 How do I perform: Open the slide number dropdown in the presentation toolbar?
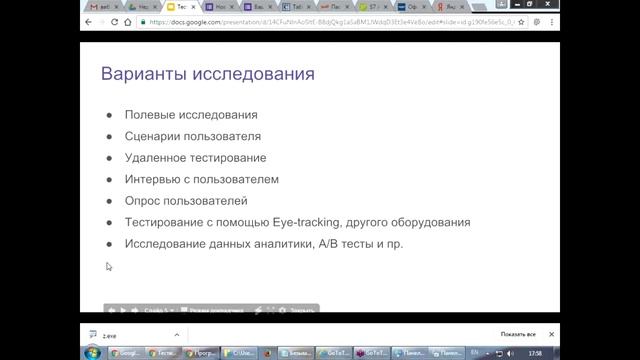point(159,310)
